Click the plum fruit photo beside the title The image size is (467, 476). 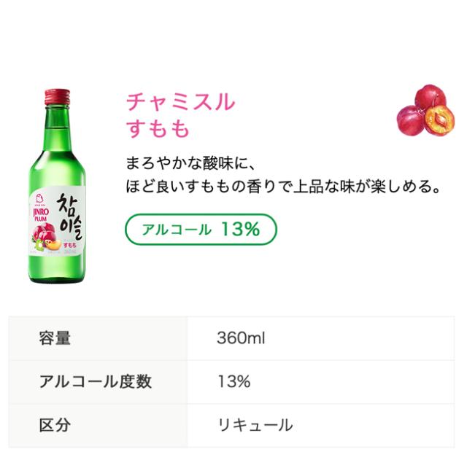[x=425, y=109]
